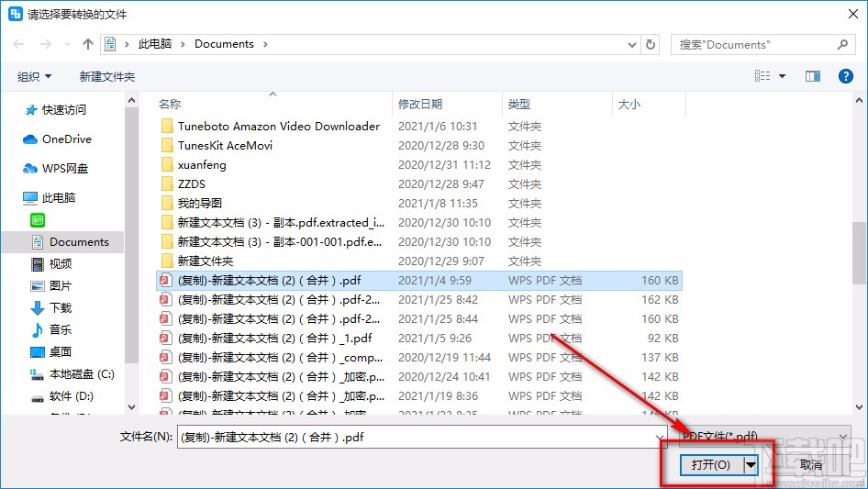Go forward to next folder
Image resolution: width=868 pixels, height=489 pixels.
[x=45, y=44]
